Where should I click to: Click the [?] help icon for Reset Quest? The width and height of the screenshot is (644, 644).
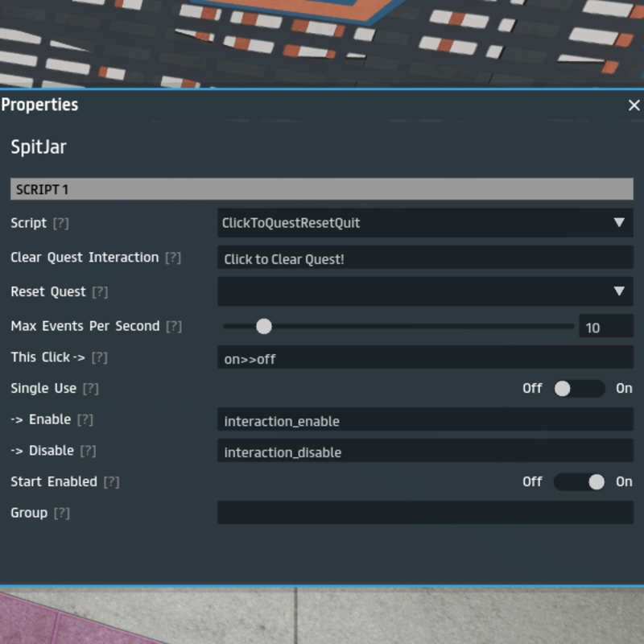coord(100,292)
